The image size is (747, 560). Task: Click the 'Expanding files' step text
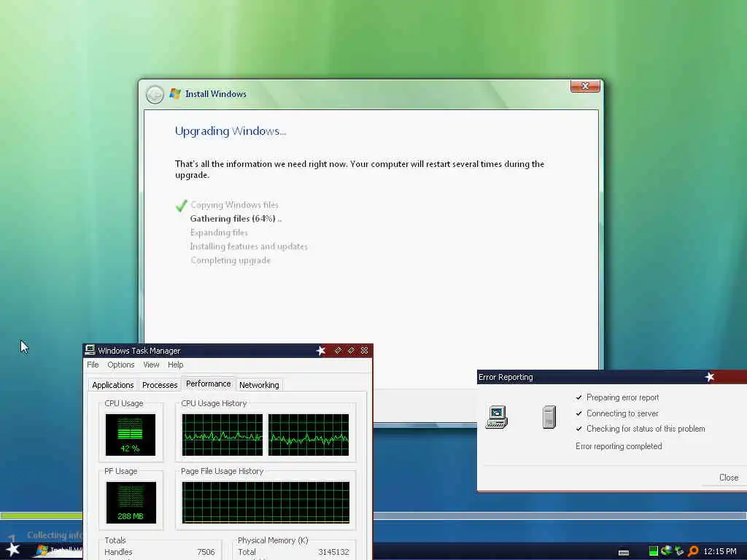tap(219, 233)
